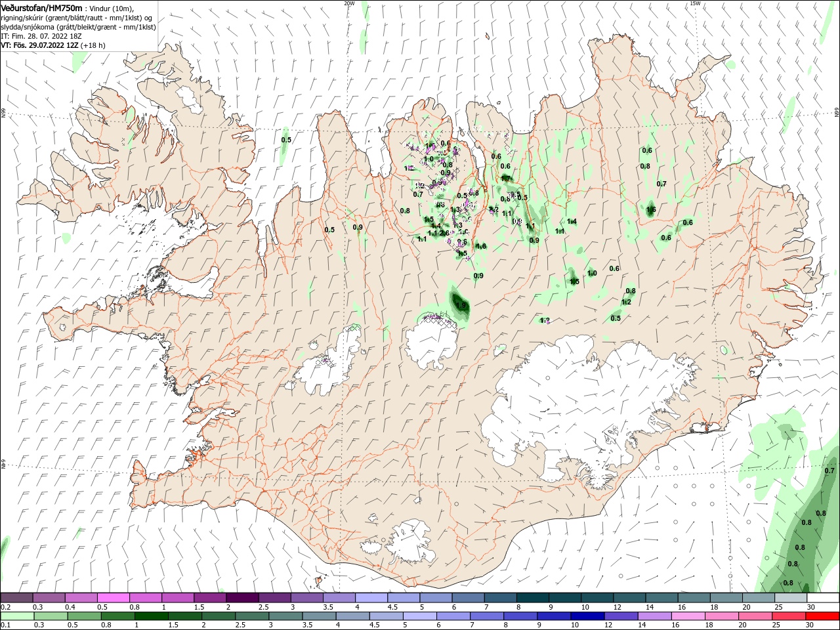The height and width of the screenshot is (630, 840).
Task: Select the slydda/snjókoma legend description line
Action: point(78,27)
